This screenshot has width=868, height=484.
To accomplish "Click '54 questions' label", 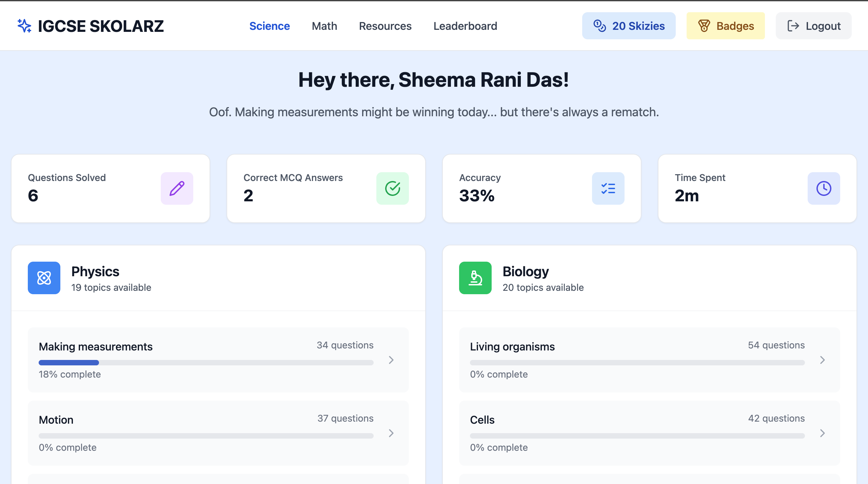I will point(776,345).
